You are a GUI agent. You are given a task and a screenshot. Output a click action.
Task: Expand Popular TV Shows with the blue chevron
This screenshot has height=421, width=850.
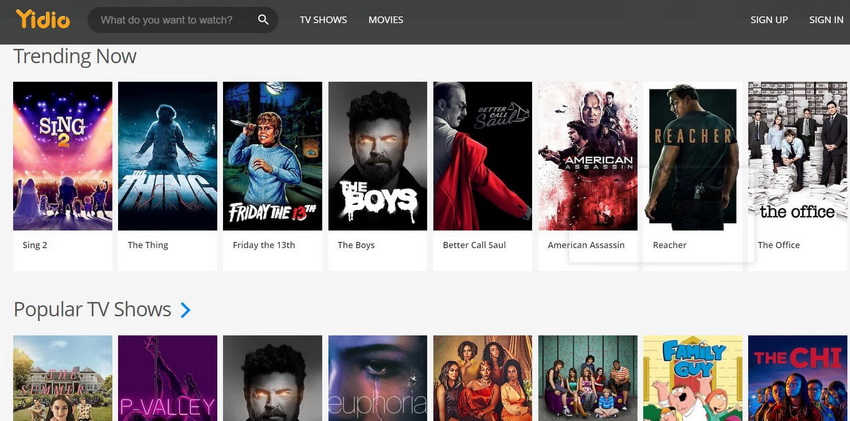[x=185, y=310]
